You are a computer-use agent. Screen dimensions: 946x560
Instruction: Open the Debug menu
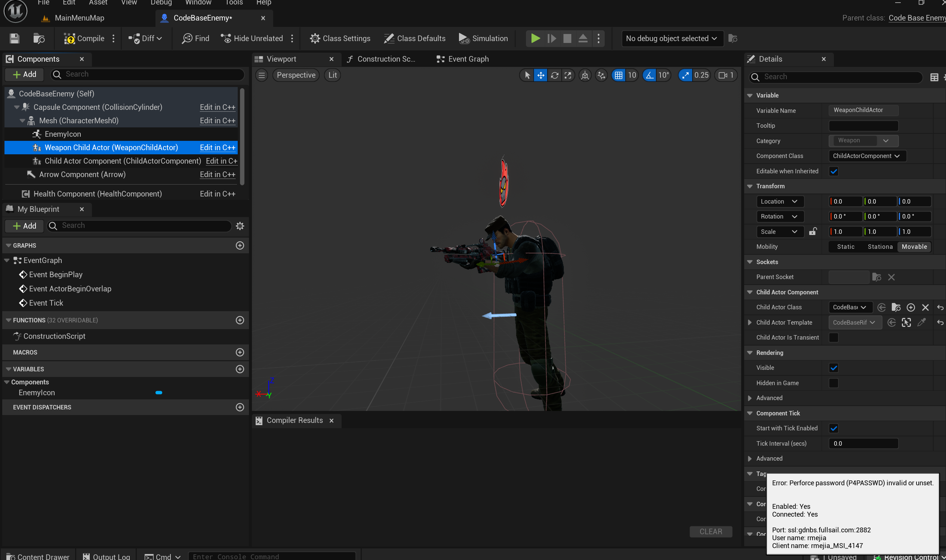pos(161,3)
